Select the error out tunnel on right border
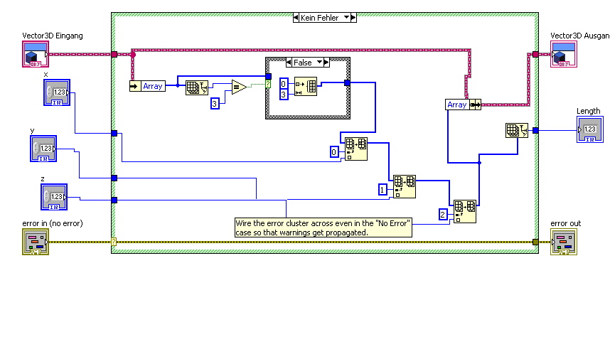The image size is (610, 364). click(x=535, y=242)
